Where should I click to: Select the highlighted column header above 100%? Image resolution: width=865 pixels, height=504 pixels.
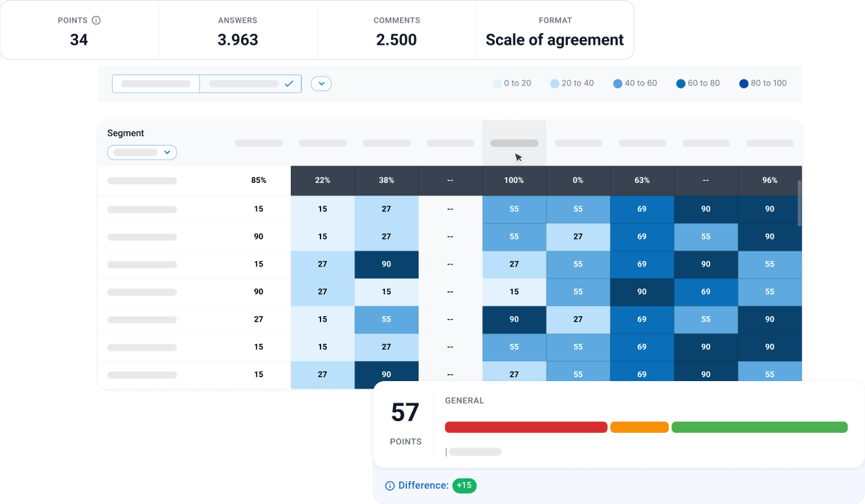click(514, 143)
